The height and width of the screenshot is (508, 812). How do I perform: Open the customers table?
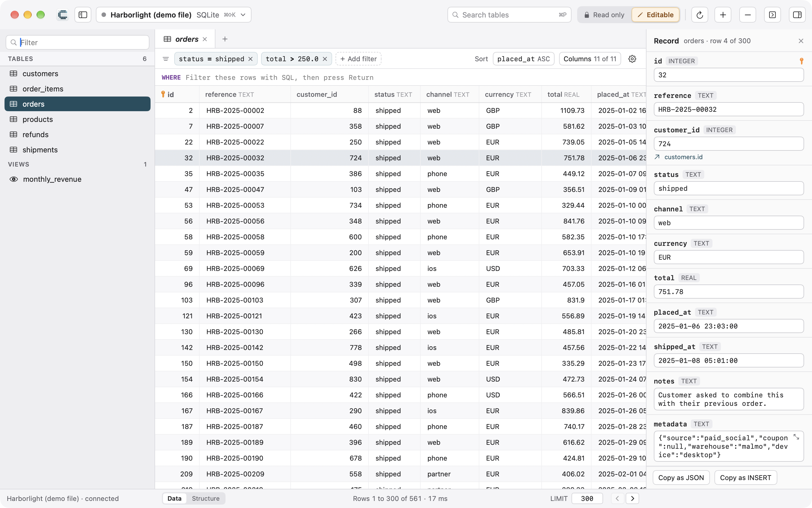pyautogui.click(x=78, y=74)
